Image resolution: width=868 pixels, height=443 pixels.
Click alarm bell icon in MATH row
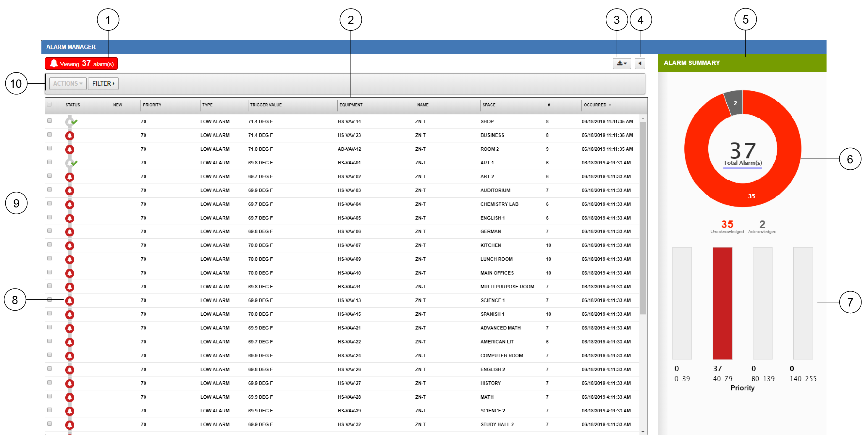coord(70,397)
